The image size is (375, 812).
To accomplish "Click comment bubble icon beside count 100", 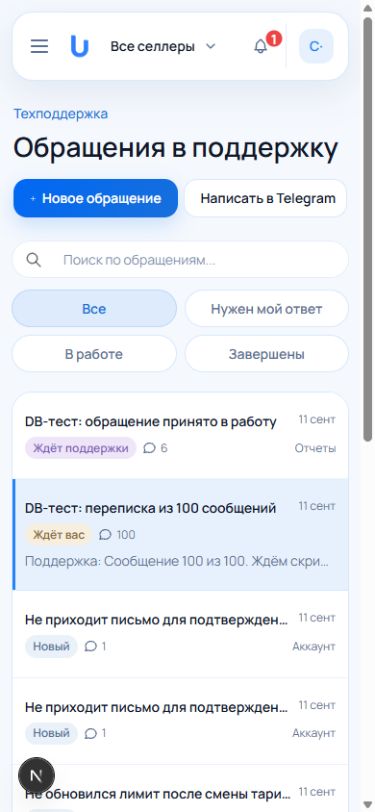I will (x=105, y=534).
